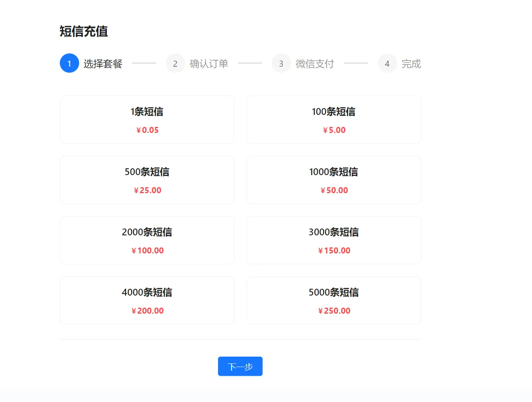Select the 1条短信 package card
The height and width of the screenshot is (402, 532).
pyautogui.click(x=147, y=120)
